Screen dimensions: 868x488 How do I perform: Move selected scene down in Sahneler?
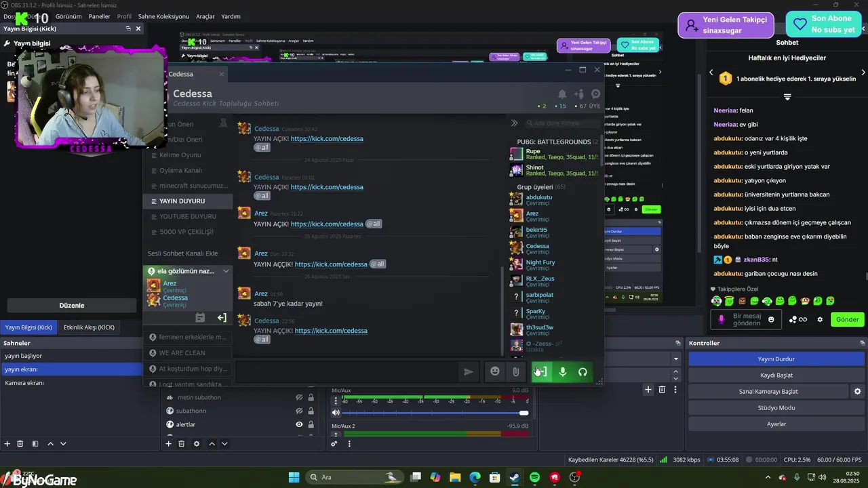click(63, 444)
